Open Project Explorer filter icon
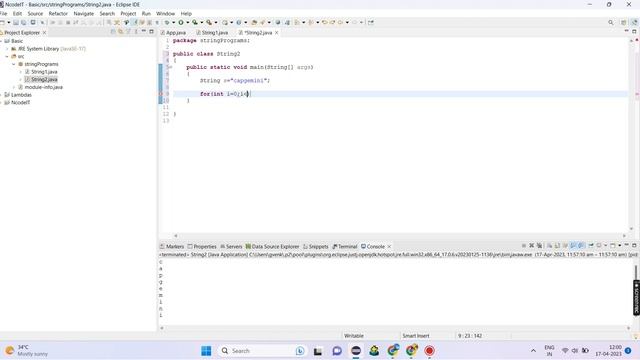The height and width of the screenshot is (360, 640). 129,32
